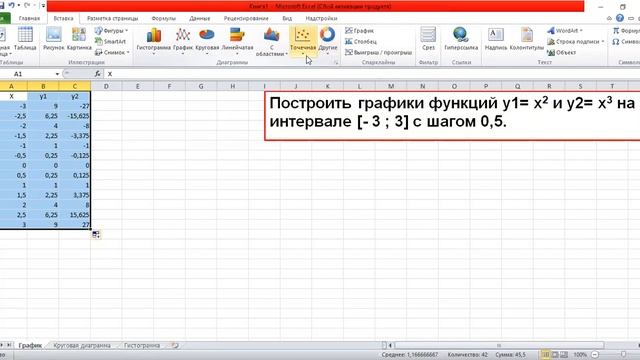
Task: Click the Количество: 42 status entry
Action: coord(467,355)
